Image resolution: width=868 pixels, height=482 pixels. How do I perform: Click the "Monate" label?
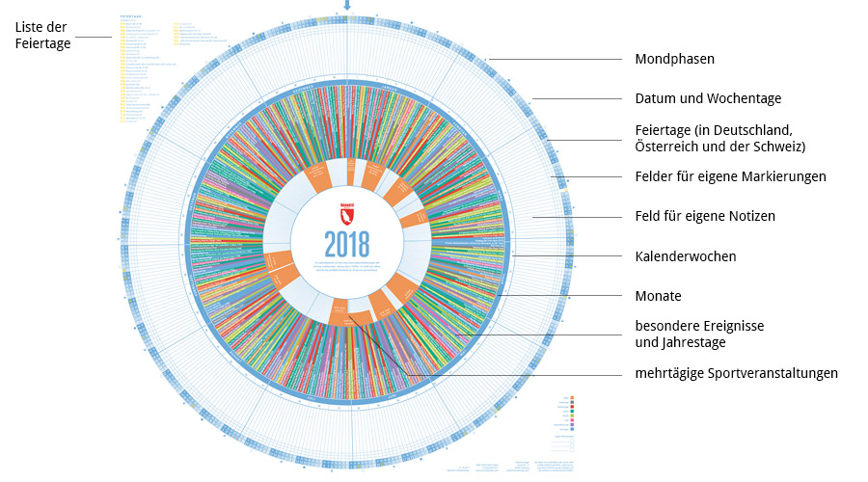coord(658,296)
